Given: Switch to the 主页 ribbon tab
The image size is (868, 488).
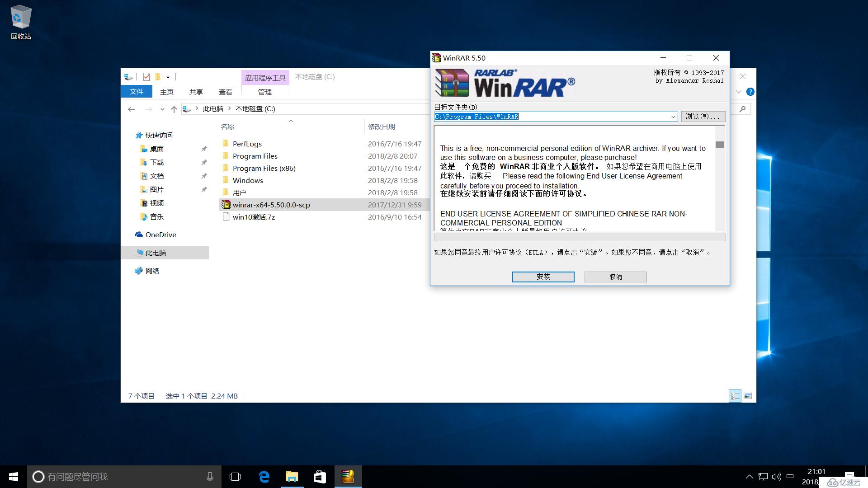Looking at the screenshot, I should 167,92.
